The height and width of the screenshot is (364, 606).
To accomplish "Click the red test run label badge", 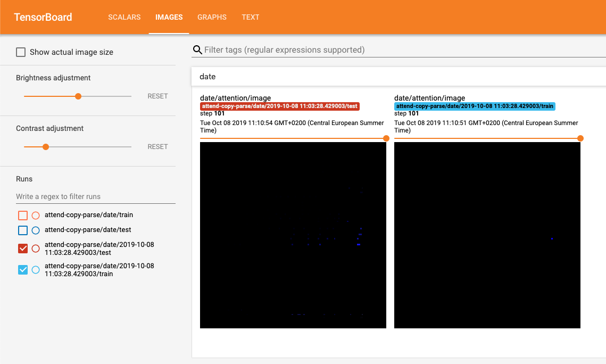I will 280,106.
